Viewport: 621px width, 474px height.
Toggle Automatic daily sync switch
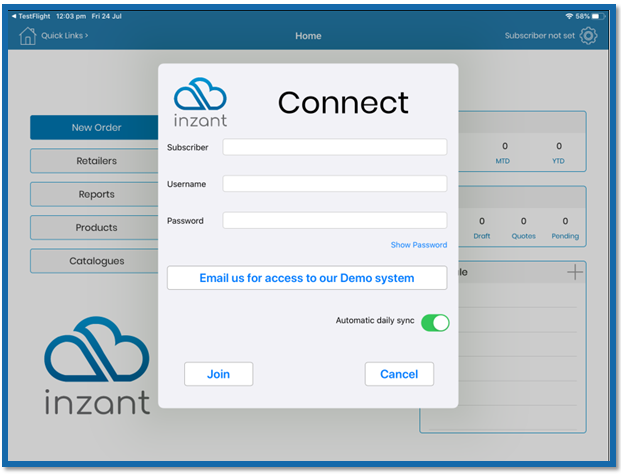(x=435, y=322)
